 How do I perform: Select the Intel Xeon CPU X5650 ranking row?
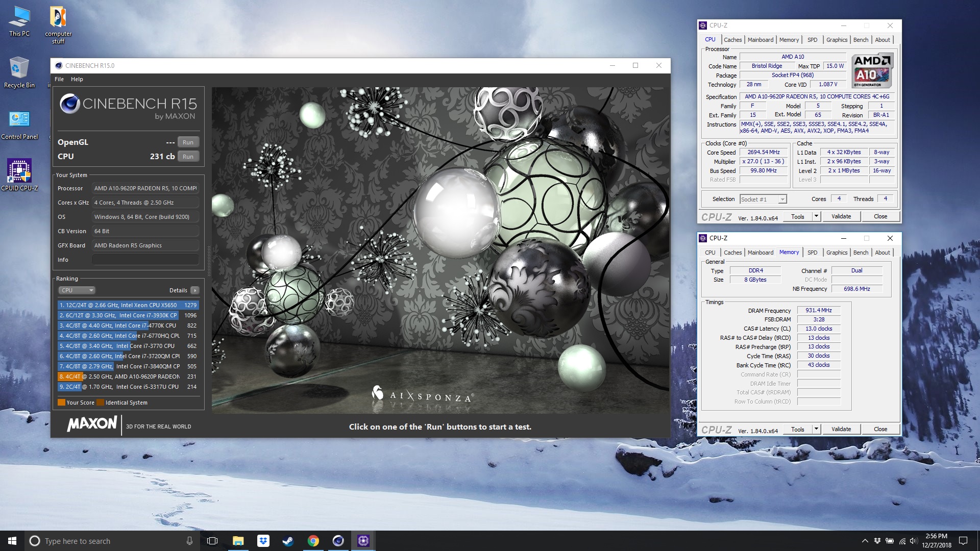coord(128,305)
